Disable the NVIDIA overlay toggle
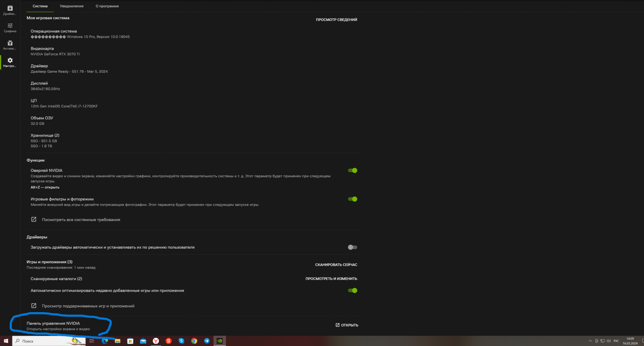The width and height of the screenshot is (644, 346). point(353,170)
